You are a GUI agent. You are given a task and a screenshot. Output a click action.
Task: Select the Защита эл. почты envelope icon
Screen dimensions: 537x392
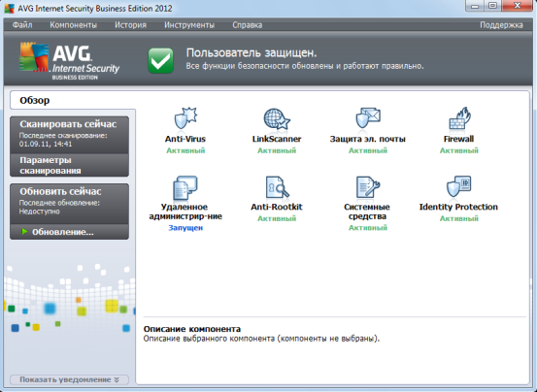click(368, 118)
